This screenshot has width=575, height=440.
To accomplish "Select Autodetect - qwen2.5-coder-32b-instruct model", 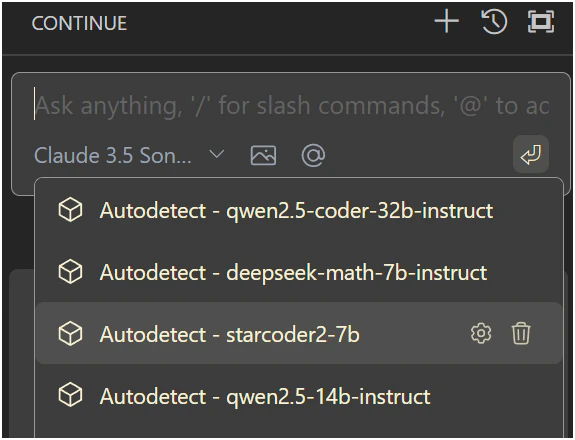I will tap(299, 210).
